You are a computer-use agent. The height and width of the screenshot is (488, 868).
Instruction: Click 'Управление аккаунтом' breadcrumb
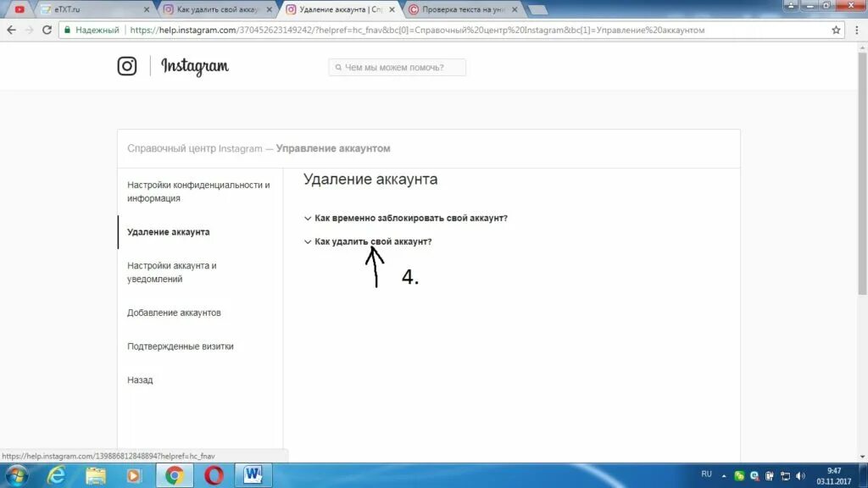333,148
